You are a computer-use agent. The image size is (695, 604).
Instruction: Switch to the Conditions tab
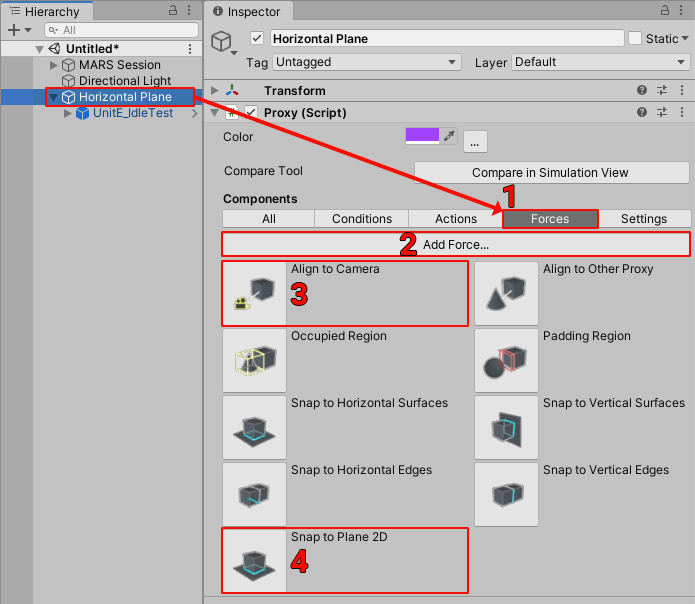[x=361, y=219]
